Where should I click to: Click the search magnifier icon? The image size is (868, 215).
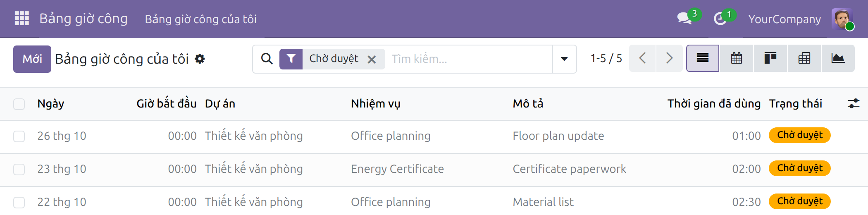tap(267, 59)
